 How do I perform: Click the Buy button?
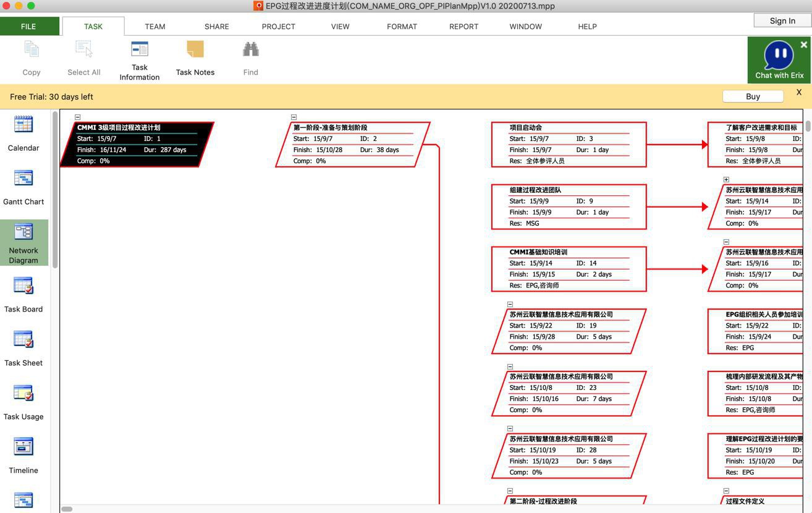click(753, 96)
